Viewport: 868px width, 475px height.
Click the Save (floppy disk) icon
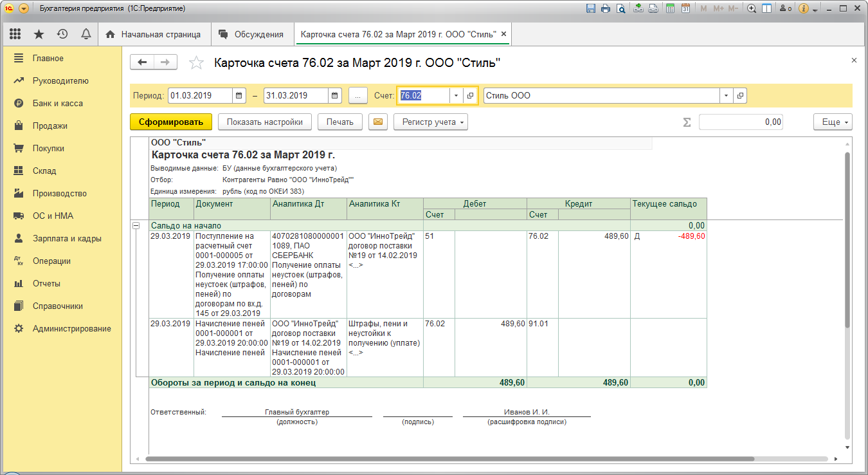pos(591,8)
